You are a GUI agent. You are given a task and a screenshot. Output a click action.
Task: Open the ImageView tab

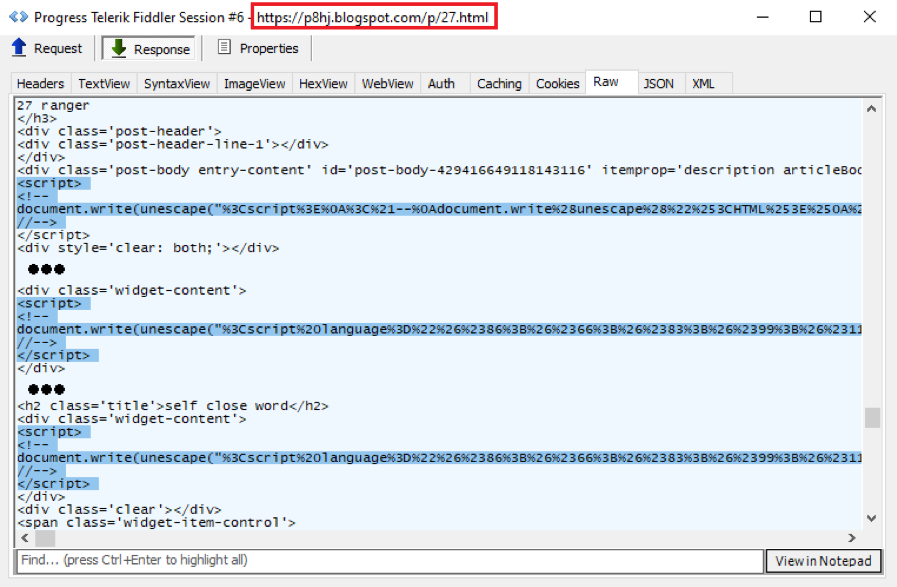pos(255,84)
